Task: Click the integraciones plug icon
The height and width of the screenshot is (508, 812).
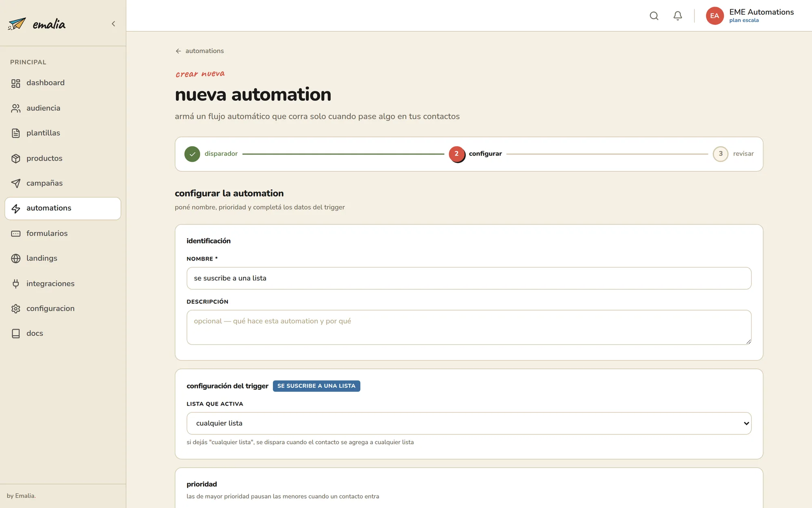Action: 16,284
